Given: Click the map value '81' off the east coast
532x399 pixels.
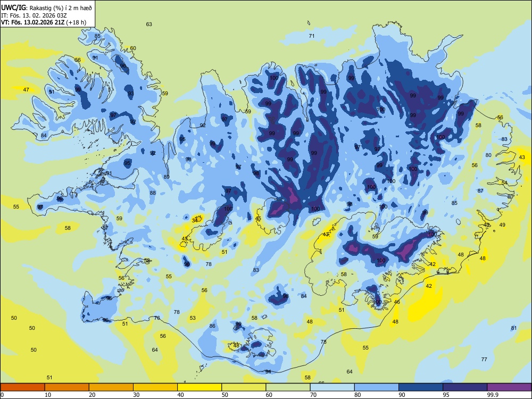Looking at the screenshot, I should (x=514, y=328).
